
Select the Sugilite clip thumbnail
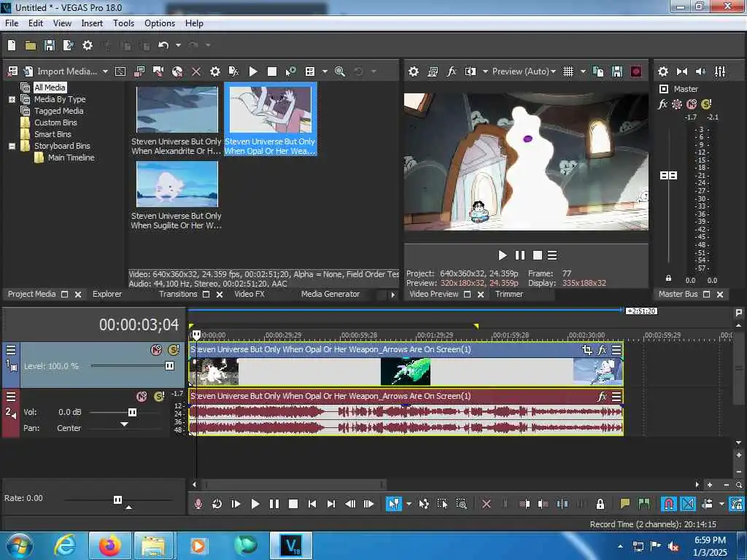coord(177,184)
